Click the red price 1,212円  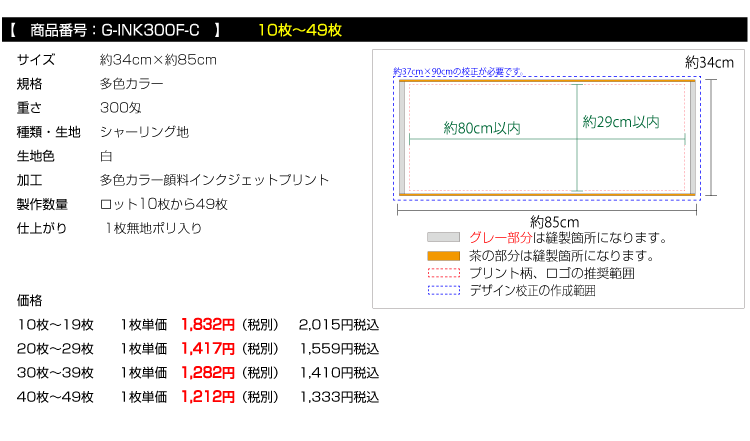coord(208,397)
